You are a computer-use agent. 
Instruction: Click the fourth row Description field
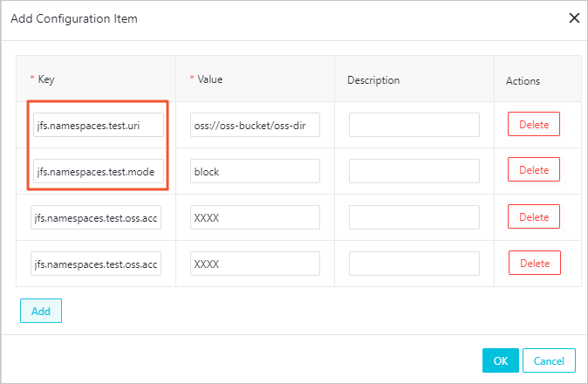point(414,263)
